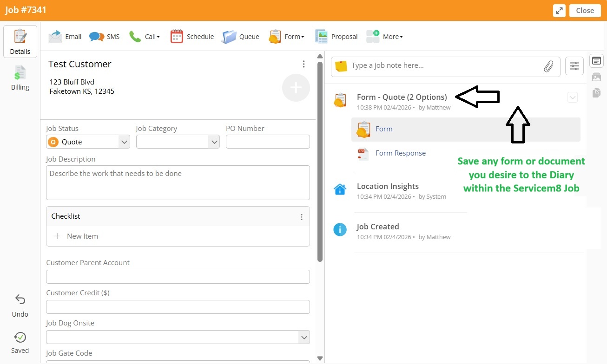Click the SMS chat bubbles icon

tap(97, 37)
